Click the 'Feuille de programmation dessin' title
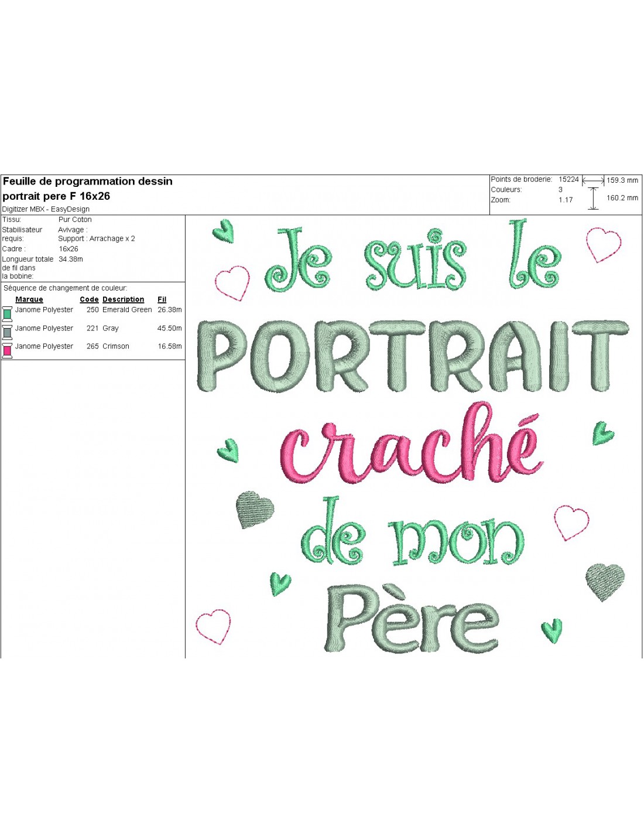The image size is (644, 833). coord(88,182)
